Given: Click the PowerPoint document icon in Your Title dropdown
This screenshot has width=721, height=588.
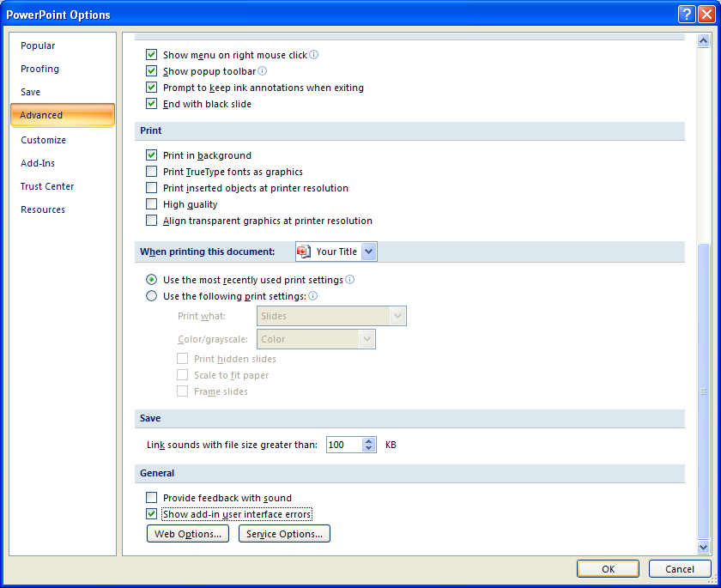Looking at the screenshot, I should 304,252.
